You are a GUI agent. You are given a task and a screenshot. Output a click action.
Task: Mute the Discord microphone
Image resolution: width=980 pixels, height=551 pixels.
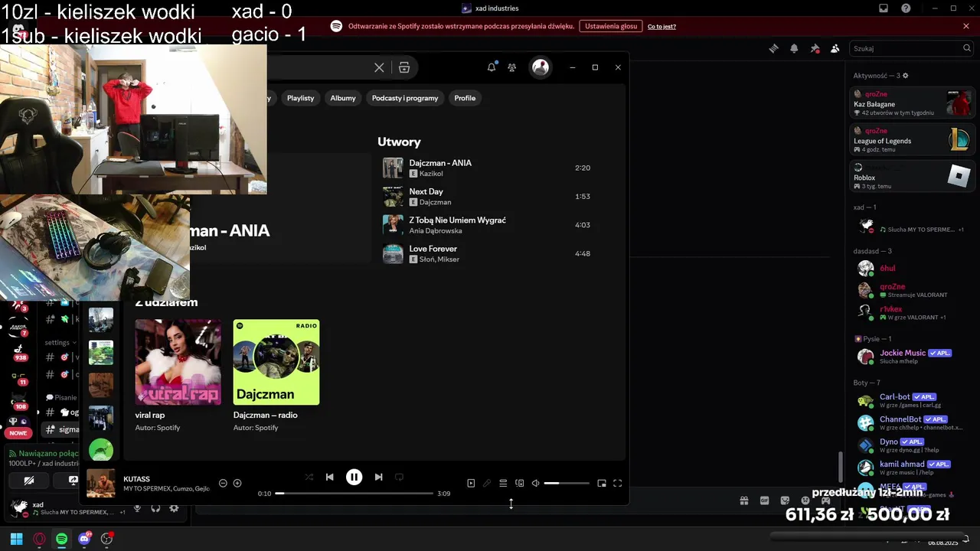click(x=138, y=508)
